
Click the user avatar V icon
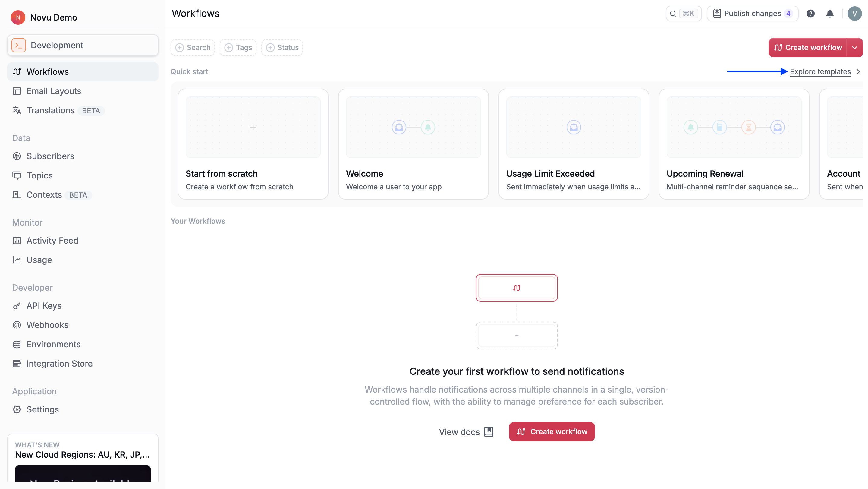pos(854,14)
